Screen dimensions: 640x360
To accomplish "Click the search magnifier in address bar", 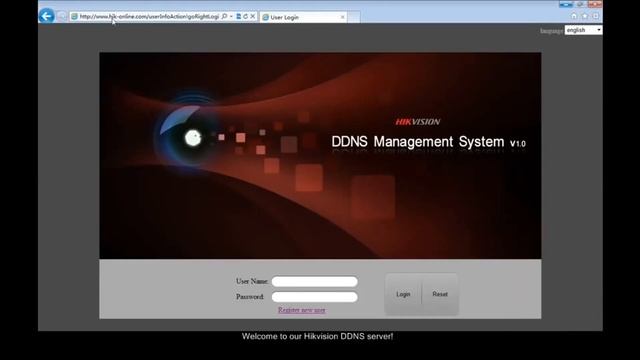I will pyautogui.click(x=224, y=16).
